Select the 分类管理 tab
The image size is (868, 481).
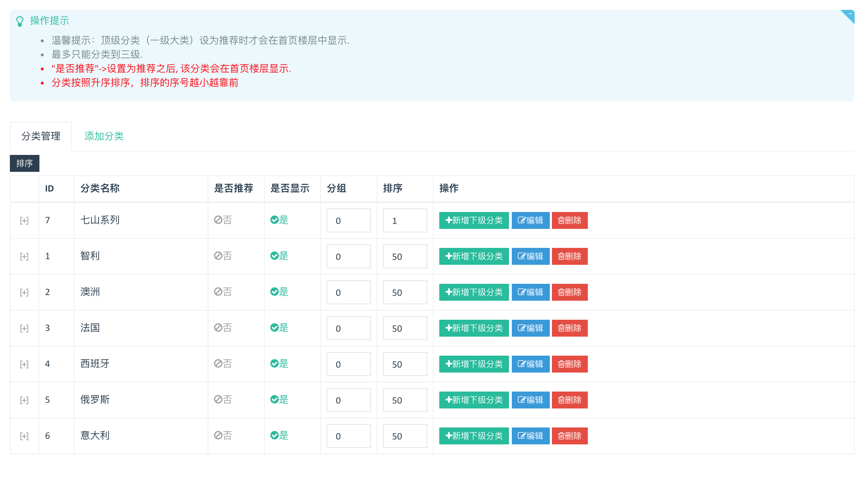coord(41,136)
